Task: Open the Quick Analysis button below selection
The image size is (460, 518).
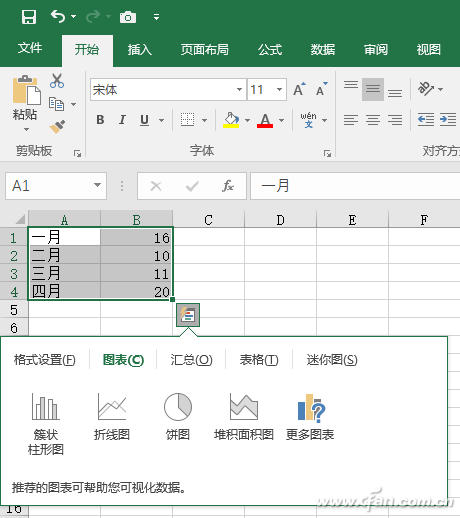Action: [188, 315]
